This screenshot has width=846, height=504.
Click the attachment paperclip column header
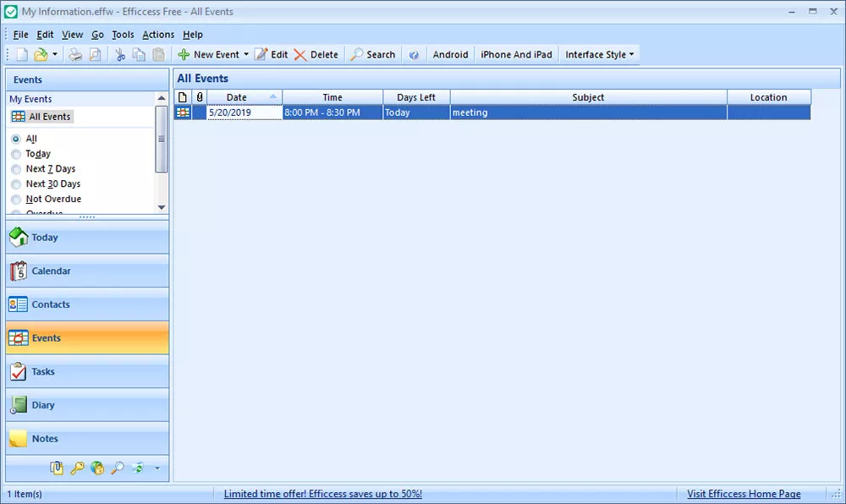200,97
